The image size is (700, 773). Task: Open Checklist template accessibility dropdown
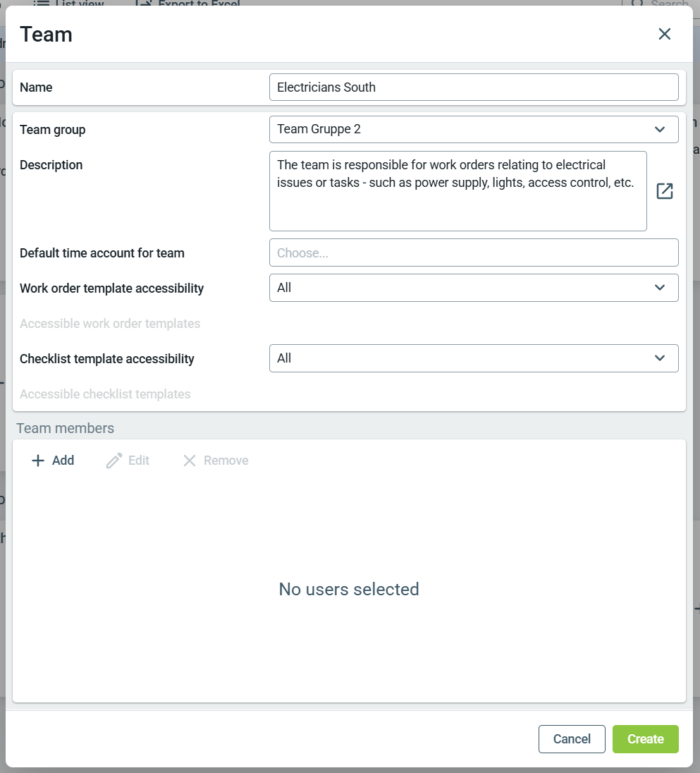pos(474,358)
